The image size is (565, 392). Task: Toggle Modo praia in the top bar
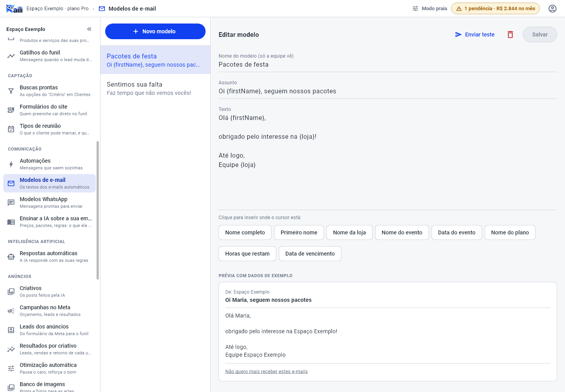click(x=430, y=9)
